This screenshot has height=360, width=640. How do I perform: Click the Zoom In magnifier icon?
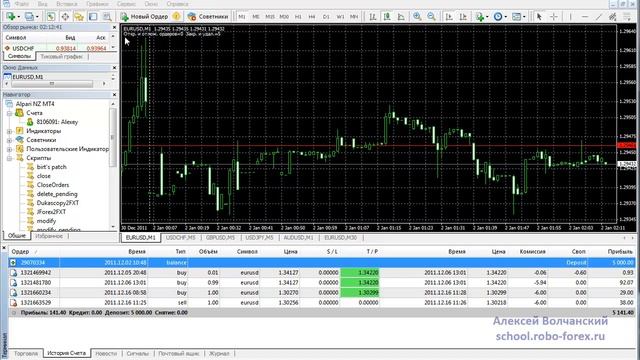pos(417,17)
